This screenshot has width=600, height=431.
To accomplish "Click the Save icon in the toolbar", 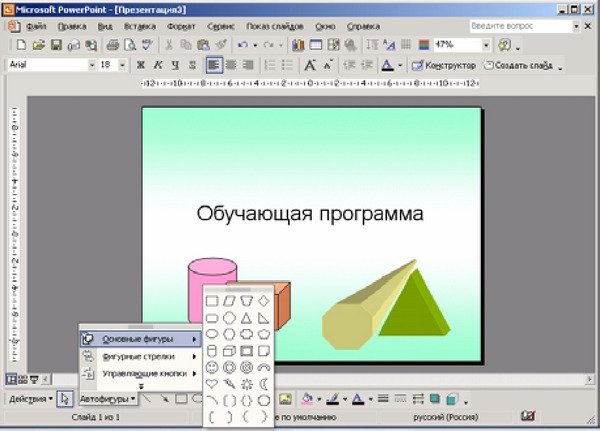I will [x=55, y=45].
